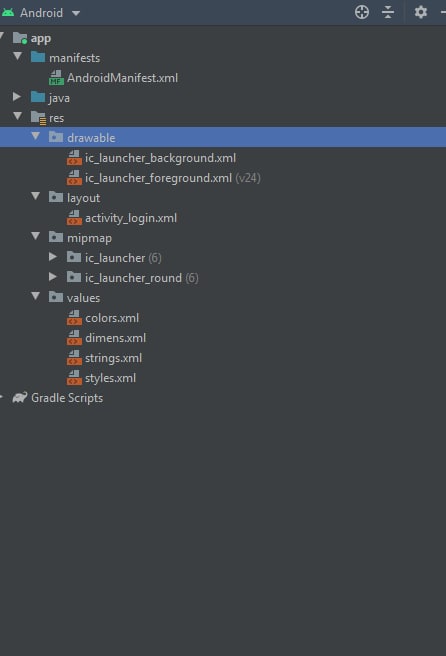Screen dimensions: 446x656
Task: Select the app module label
Action: pyautogui.click(x=41, y=38)
